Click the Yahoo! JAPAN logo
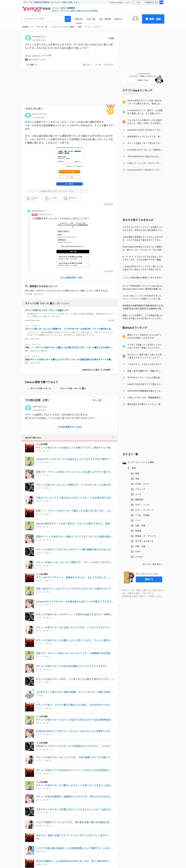Viewport: 186px width, 868px height. [31, 9]
